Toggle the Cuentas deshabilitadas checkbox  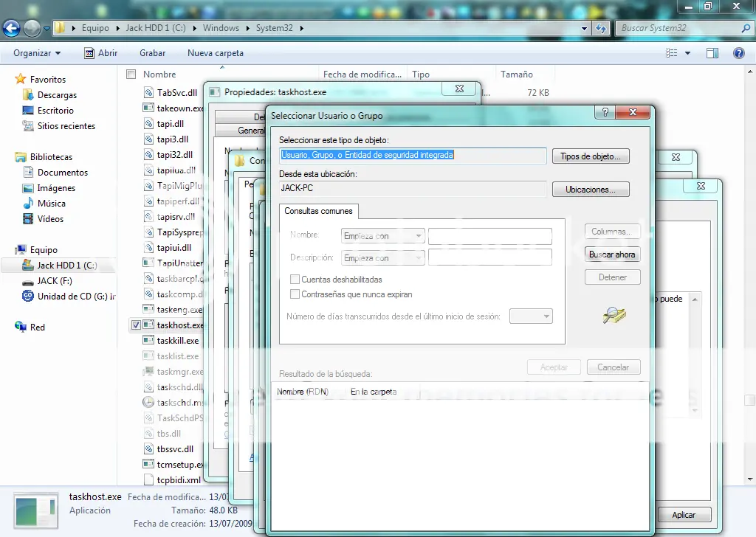tap(295, 280)
